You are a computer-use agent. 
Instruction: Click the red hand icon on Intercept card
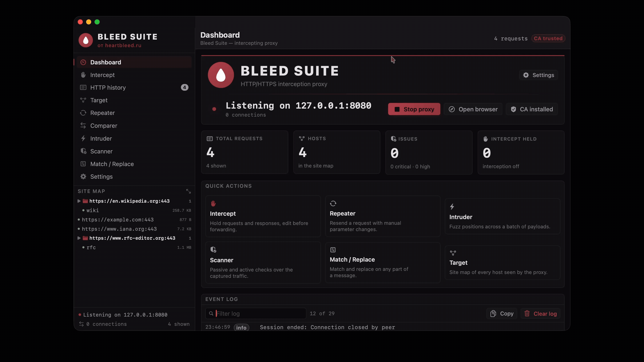tap(213, 203)
